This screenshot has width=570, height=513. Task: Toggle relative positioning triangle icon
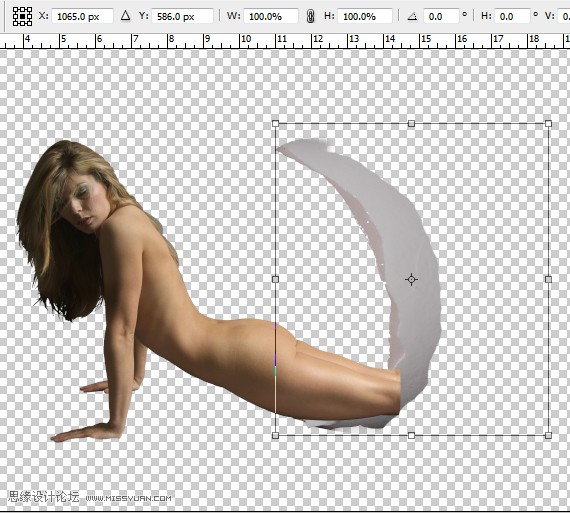point(125,16)
